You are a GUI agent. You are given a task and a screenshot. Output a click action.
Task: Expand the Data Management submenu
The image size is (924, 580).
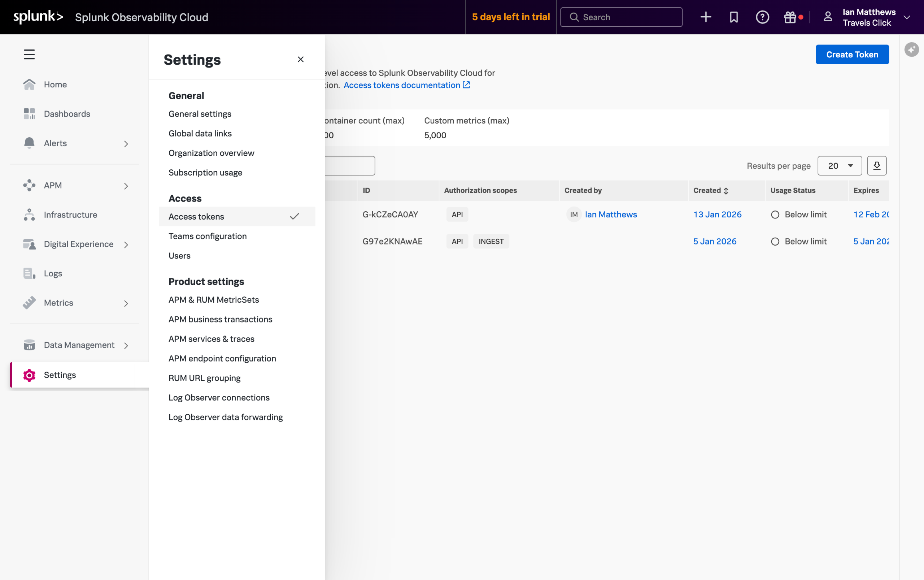(x=126, y=346)
